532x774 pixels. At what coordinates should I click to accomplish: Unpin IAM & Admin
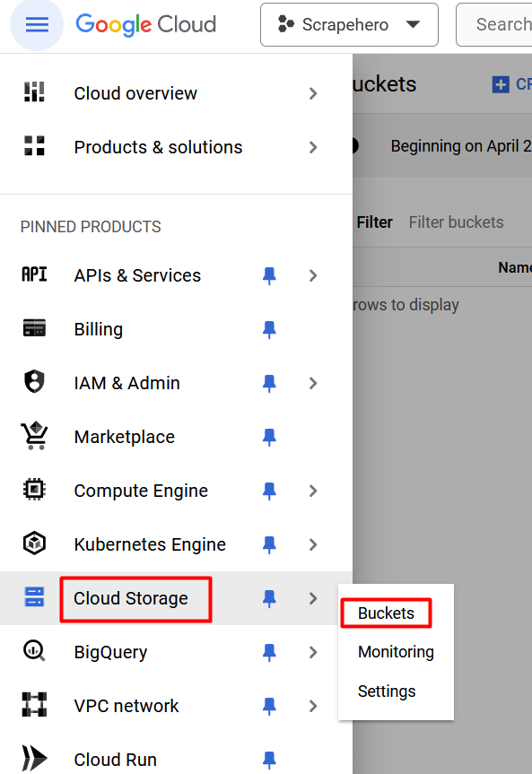(x=269, y=383)
